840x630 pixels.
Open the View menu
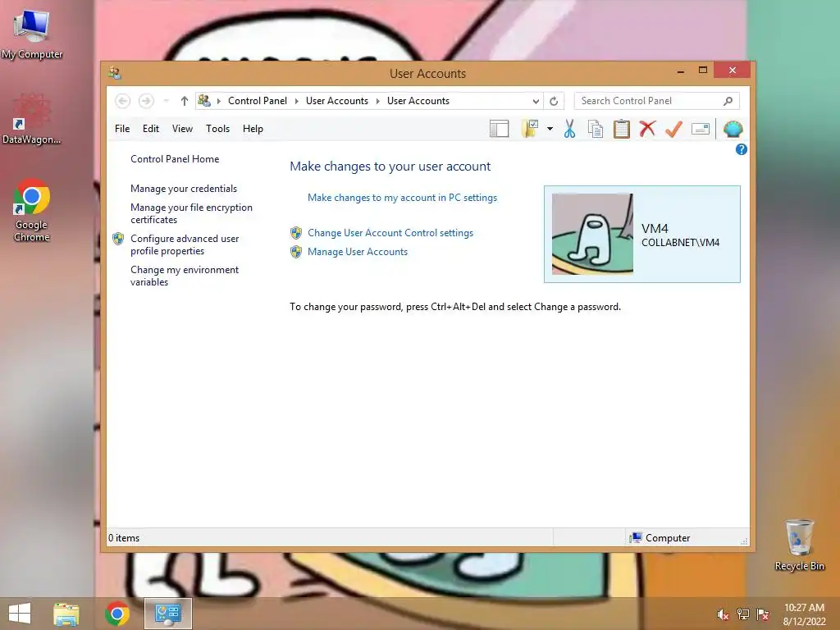click(182, 129)
